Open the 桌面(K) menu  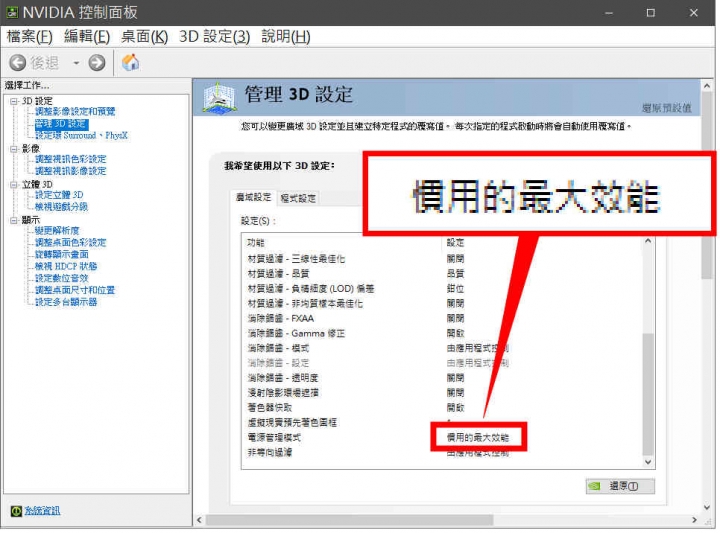[144, 36]
